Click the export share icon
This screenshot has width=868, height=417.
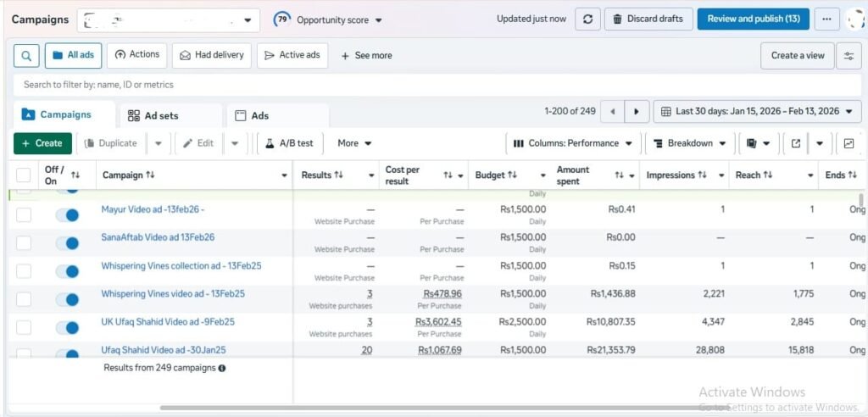pos(795,143)
